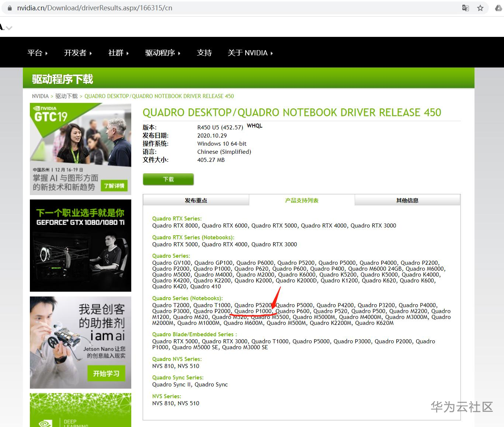
Task: Click the nvidia.cn URL in the address bar
Action: [94, 8]
